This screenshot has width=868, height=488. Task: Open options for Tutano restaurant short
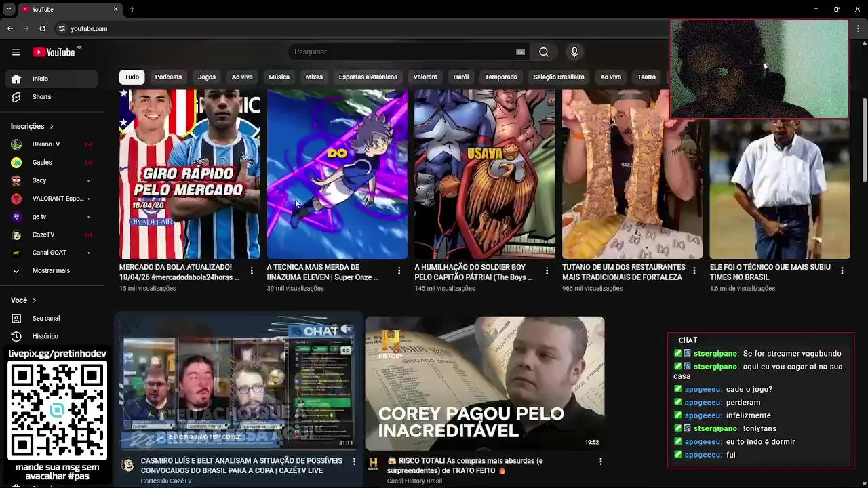pos(694,271)
